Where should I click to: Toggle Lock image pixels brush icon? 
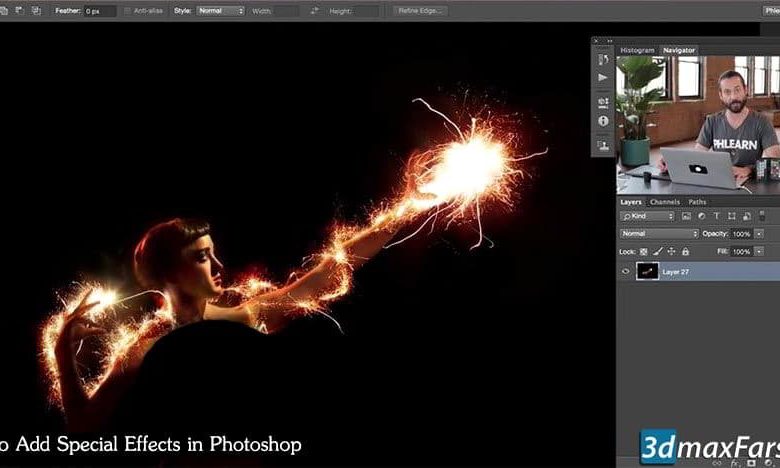(658, 252)
